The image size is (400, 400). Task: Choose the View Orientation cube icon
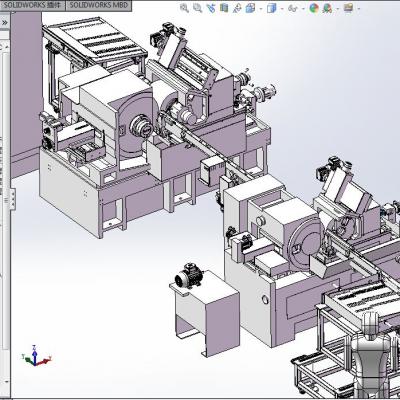pos(250,8)
